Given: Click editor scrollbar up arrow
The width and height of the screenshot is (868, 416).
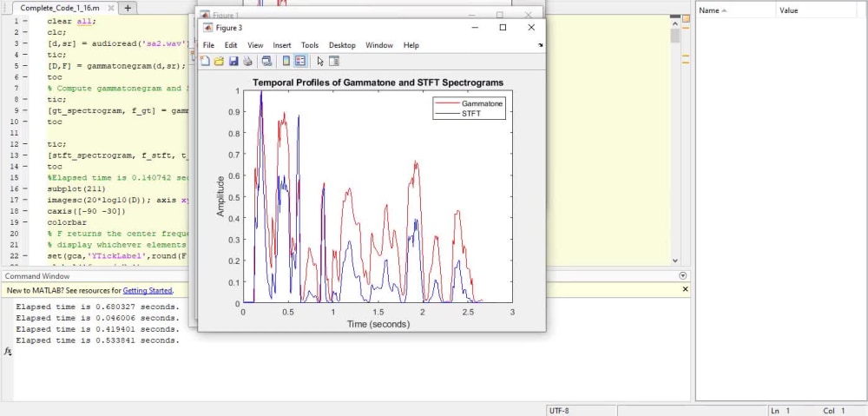Looking at the screenshot, I should click(x=674, y=23).
